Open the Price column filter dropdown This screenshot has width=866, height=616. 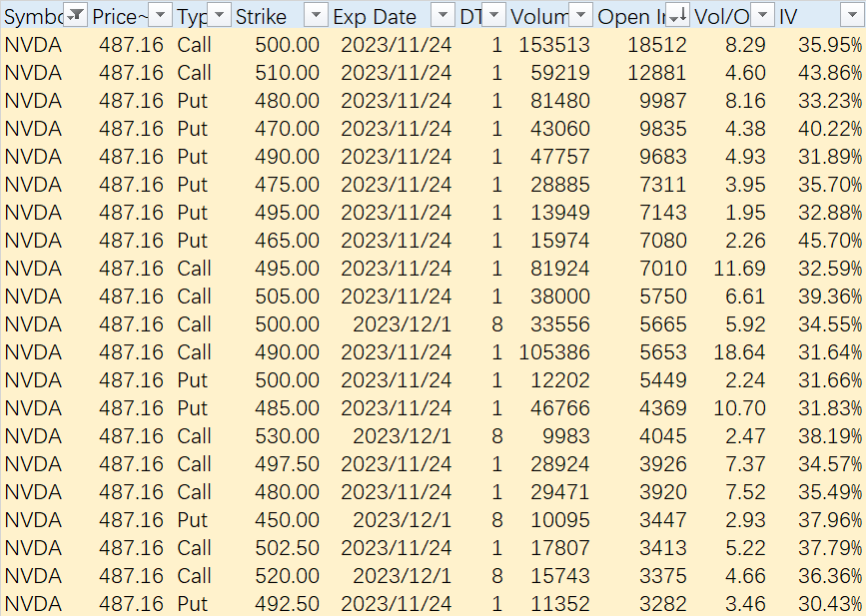160,15
